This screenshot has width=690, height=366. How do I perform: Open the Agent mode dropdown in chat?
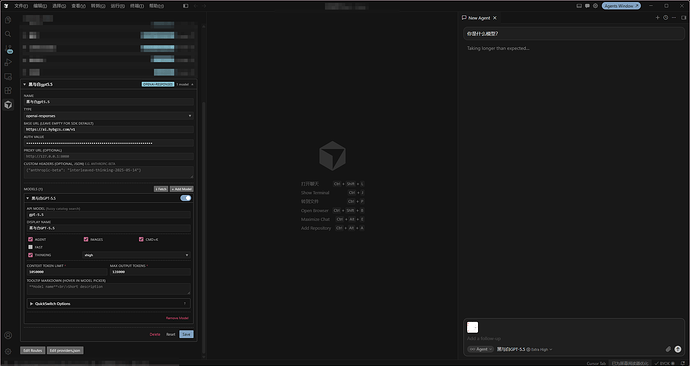[480, 349]
